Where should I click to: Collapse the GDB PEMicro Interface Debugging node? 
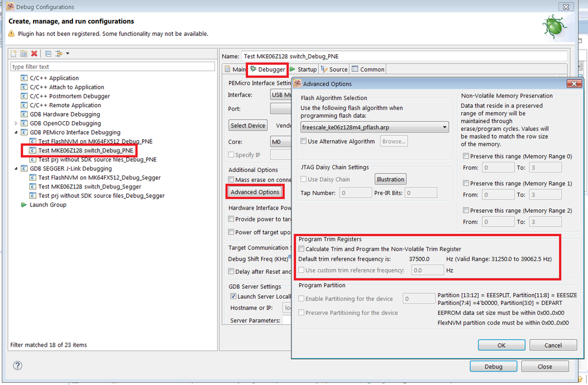tap(16, 132)
